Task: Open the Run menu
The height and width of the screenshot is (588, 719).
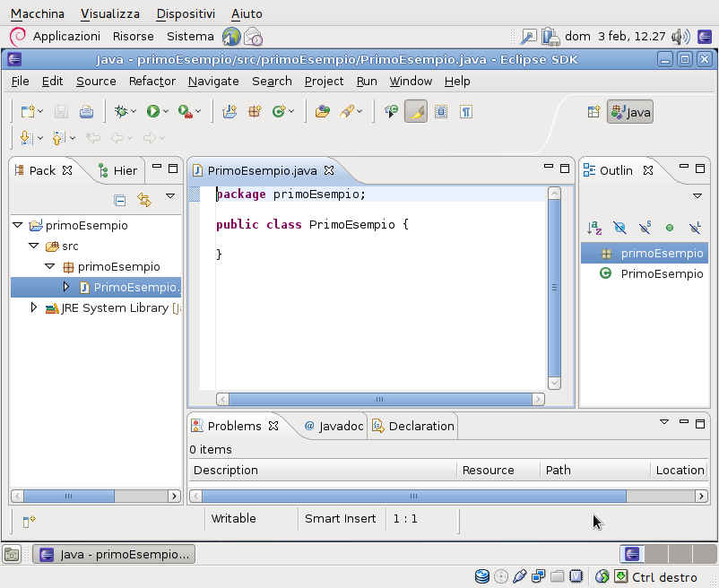Action: pos(367,82)
